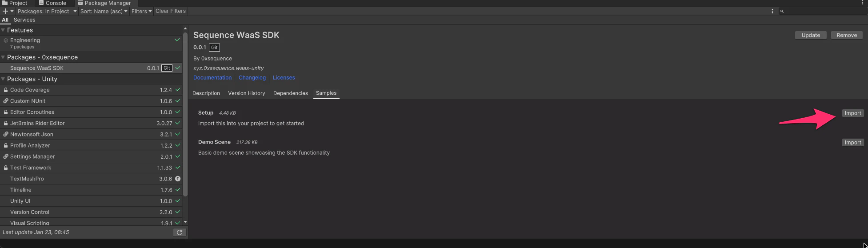868x248 pixels.
Task: Click the scroll-up arrow of package list
Action: [185, 28]
